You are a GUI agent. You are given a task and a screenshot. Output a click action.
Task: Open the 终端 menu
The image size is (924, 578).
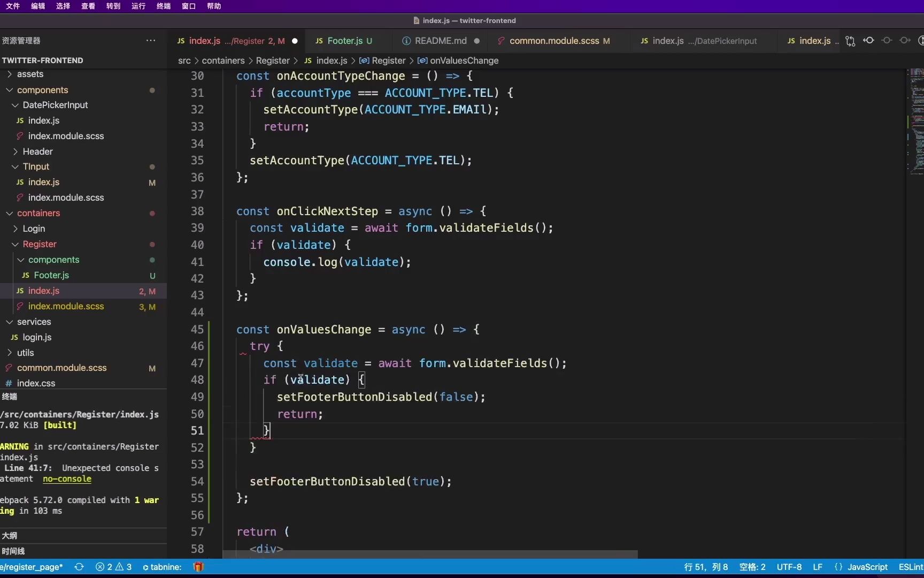[x=164, y=6]
